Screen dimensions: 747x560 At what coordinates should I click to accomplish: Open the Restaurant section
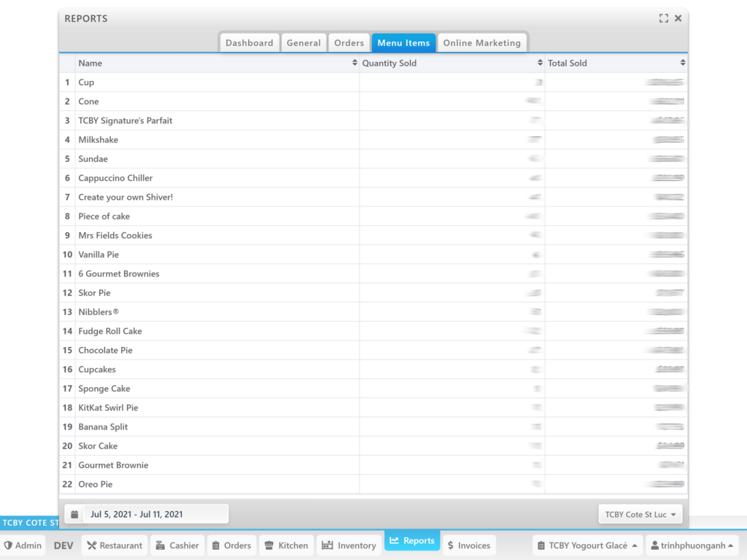tap(114, 545)
